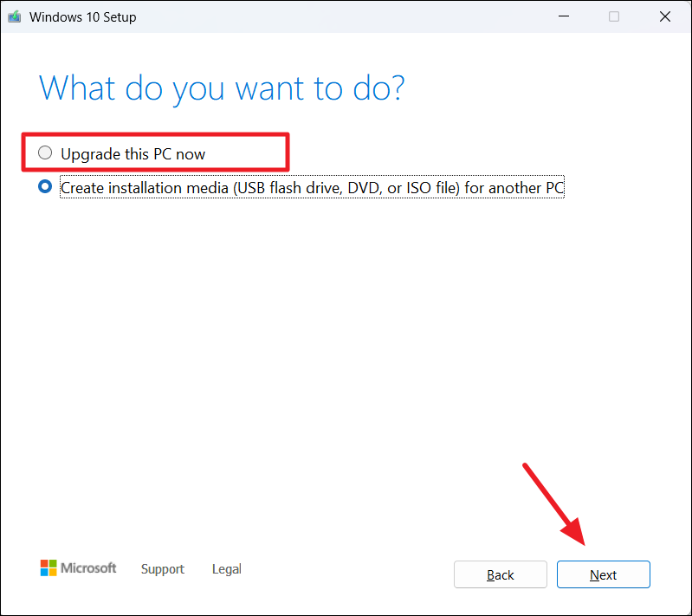This screenshot has width=692, height=616.
Task: Close the Windows 10 Setup window
Action: pyautogui.click(x=664, y=16)
